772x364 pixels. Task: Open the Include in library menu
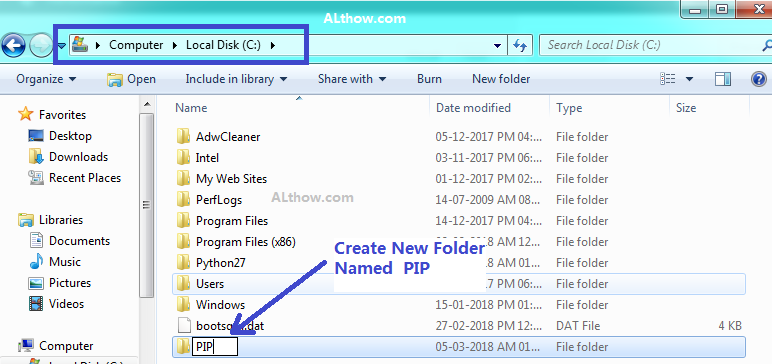236,79
